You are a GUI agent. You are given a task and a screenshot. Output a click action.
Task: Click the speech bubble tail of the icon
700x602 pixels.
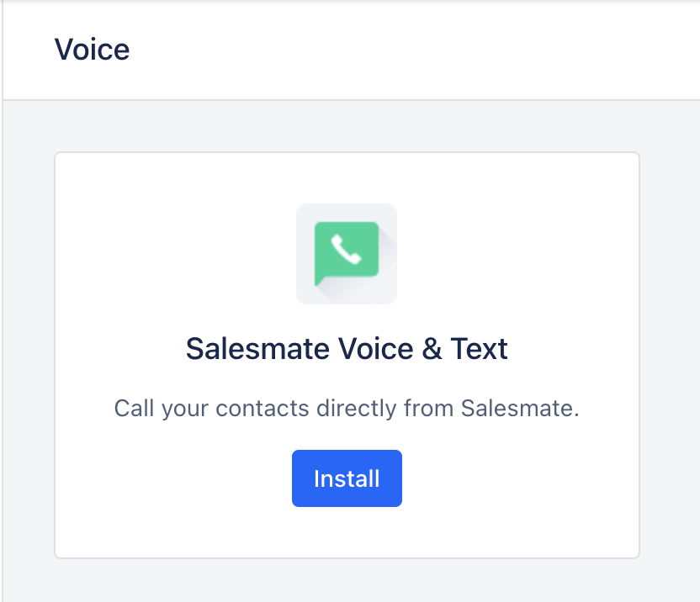click(319, 281)
